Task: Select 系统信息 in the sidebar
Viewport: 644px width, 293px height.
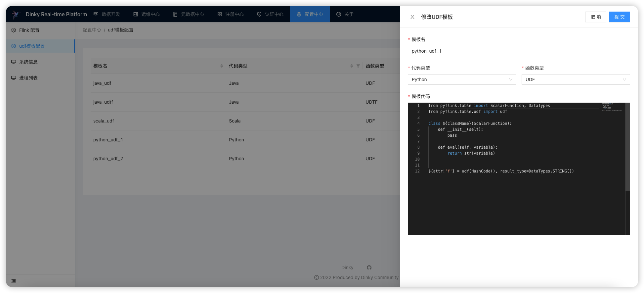Action: pos(40,62)
